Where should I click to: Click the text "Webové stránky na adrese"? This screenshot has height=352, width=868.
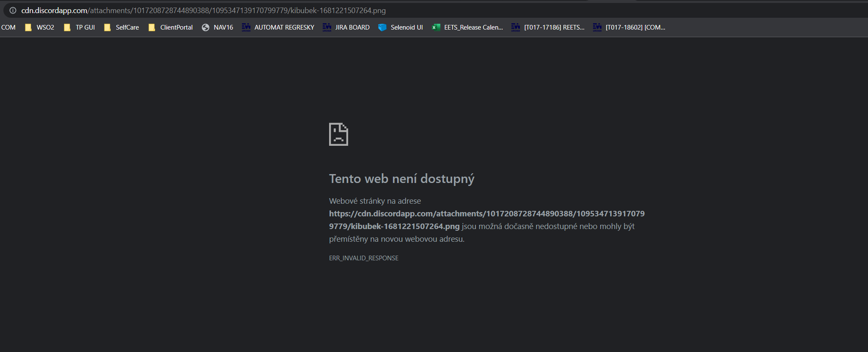[375, 201]
